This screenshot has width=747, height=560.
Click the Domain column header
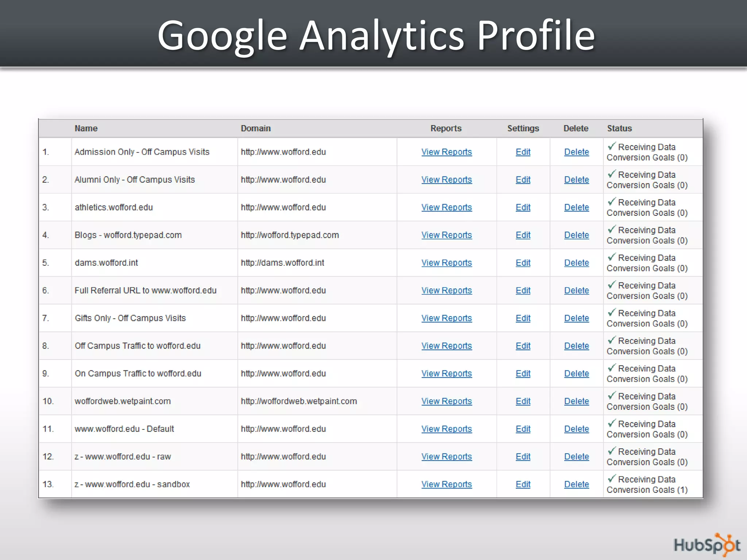(x=256, y=128)
